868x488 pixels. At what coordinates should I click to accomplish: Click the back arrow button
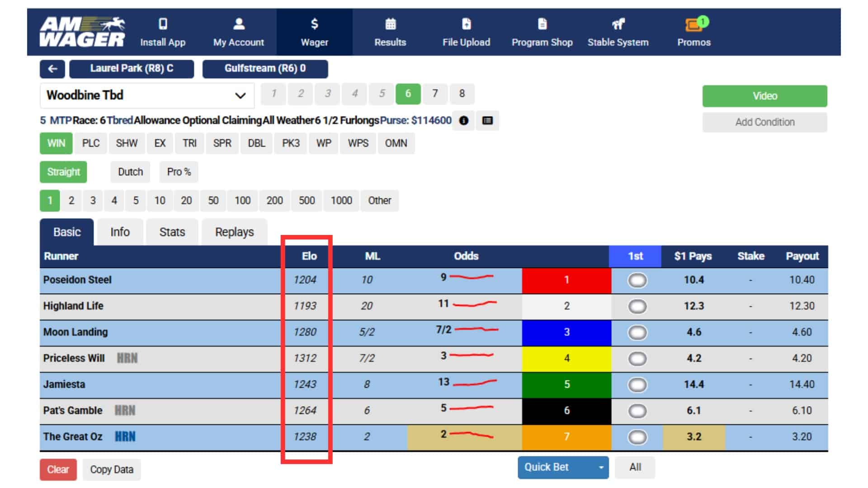[x=52, y=69]
